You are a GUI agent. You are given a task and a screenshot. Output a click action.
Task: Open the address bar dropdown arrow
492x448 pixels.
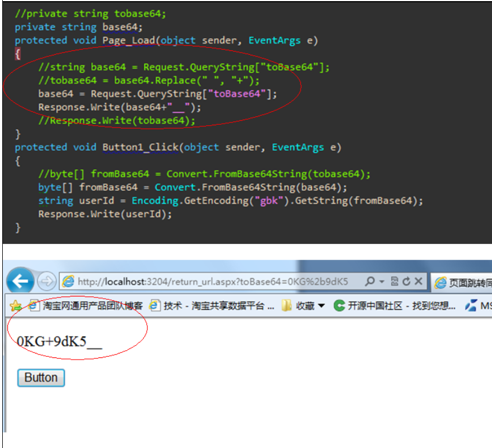(x=382, y=281)
